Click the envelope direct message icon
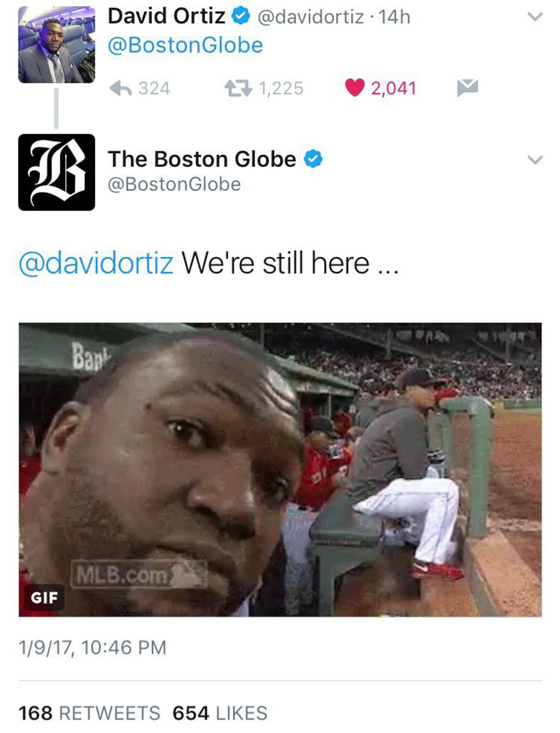The image size is (560, 733). coord(467,88)
